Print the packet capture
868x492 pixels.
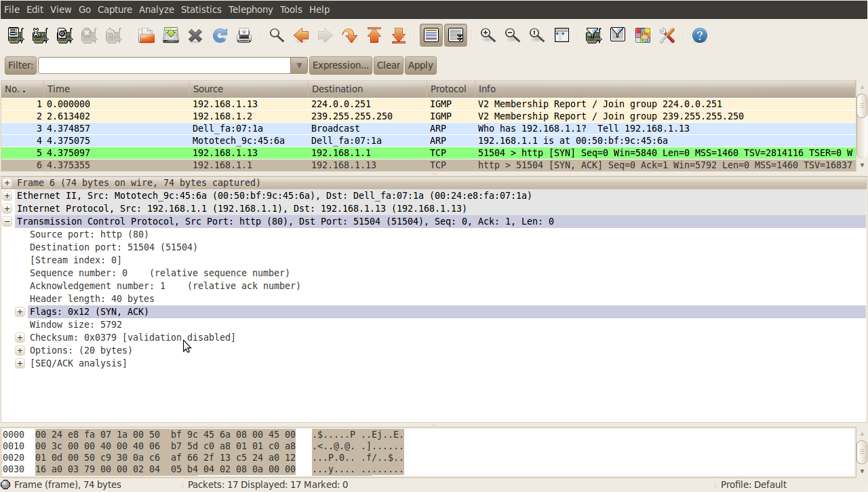(244, 35)
